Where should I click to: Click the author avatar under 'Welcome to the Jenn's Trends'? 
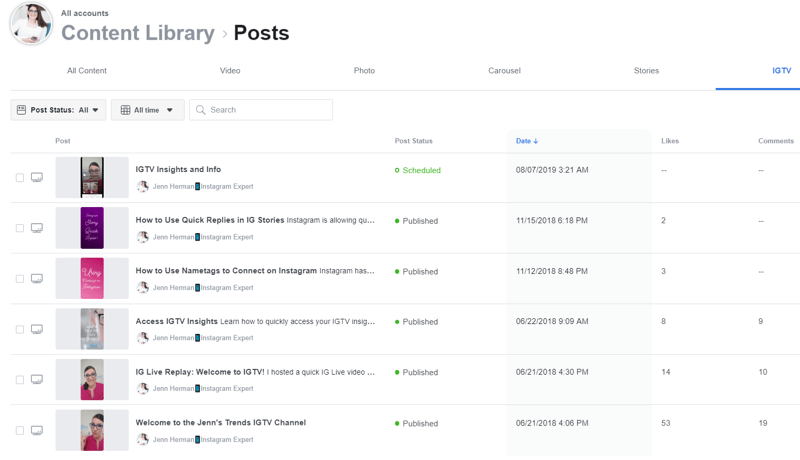click(x=143, y=439)
